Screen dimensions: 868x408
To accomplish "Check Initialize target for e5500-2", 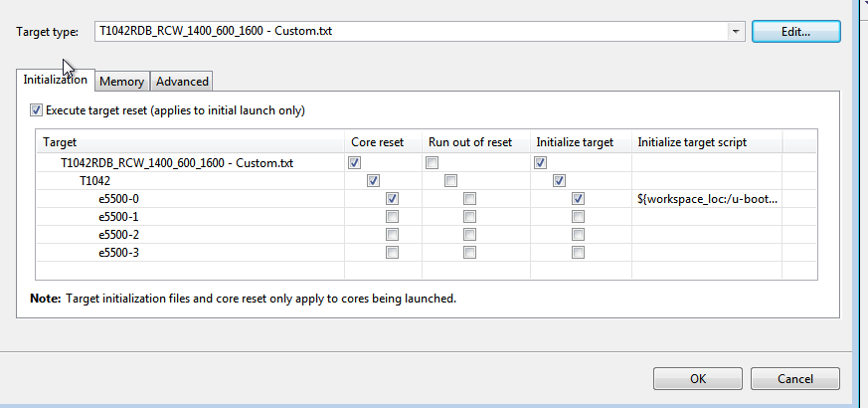I will click(x=578, y=235).
